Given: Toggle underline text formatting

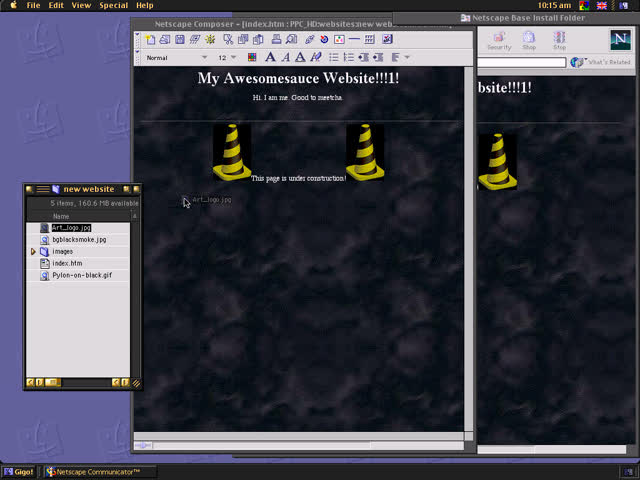Looking at the screenshot, I should point(300,57).
